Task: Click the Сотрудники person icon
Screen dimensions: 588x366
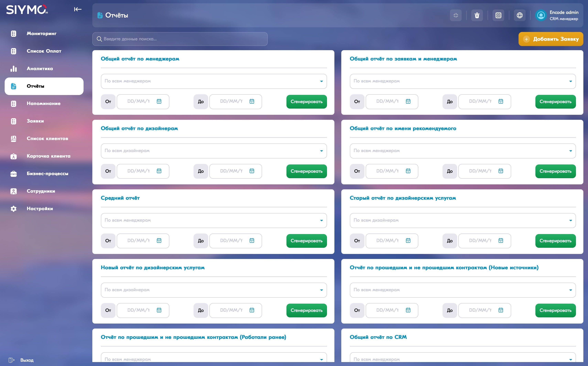Action: (14, 191)
